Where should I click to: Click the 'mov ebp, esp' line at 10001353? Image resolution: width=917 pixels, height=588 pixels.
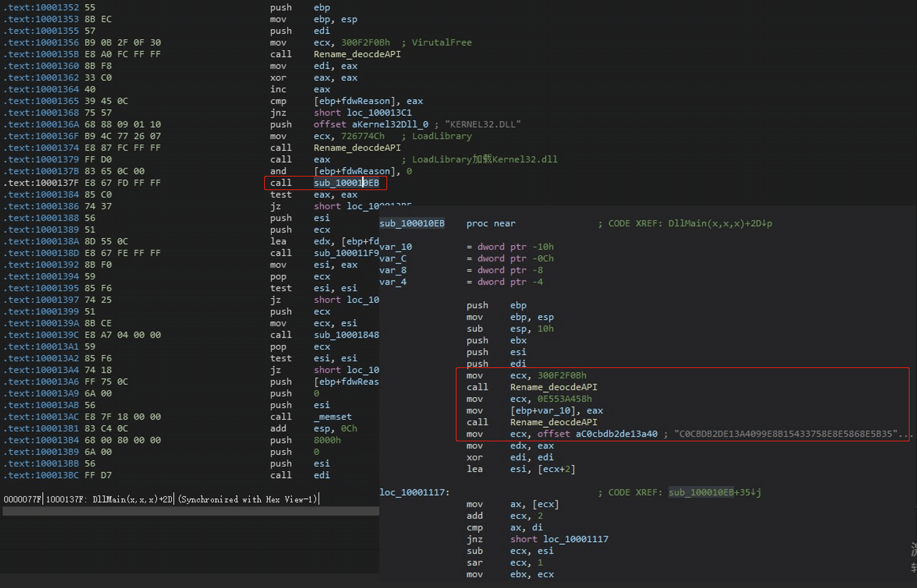point(314,19)
